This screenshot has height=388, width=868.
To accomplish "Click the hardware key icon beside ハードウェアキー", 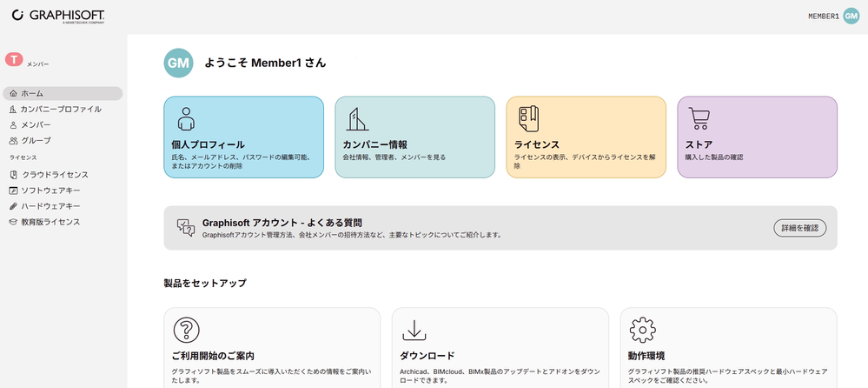I will [x=14, y=206].
